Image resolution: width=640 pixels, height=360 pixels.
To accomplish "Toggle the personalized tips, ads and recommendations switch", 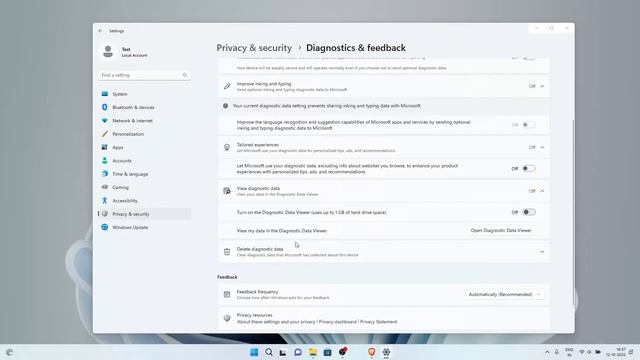I will [529, 169].
